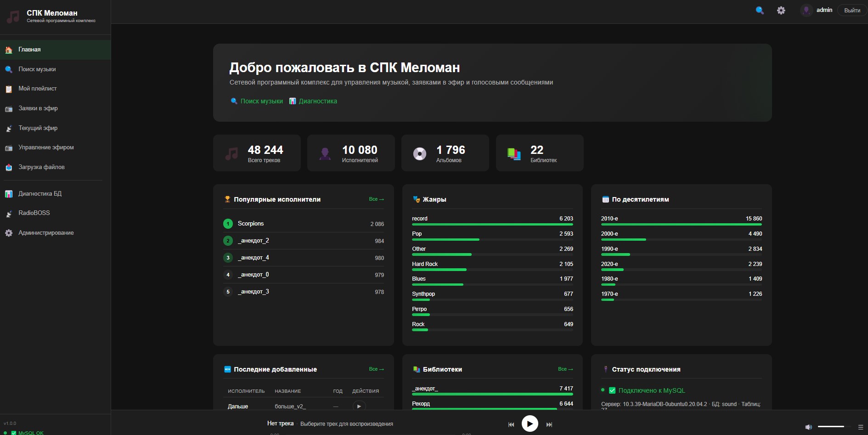Open settings gear icon in top bar
The height and width of the screenshot is (435, 868).
pos(781,10)
